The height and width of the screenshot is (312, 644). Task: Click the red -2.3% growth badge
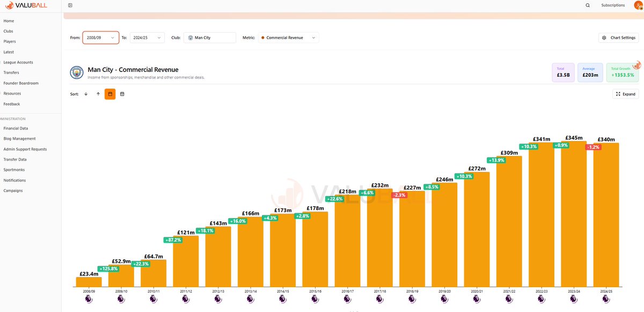399,195
